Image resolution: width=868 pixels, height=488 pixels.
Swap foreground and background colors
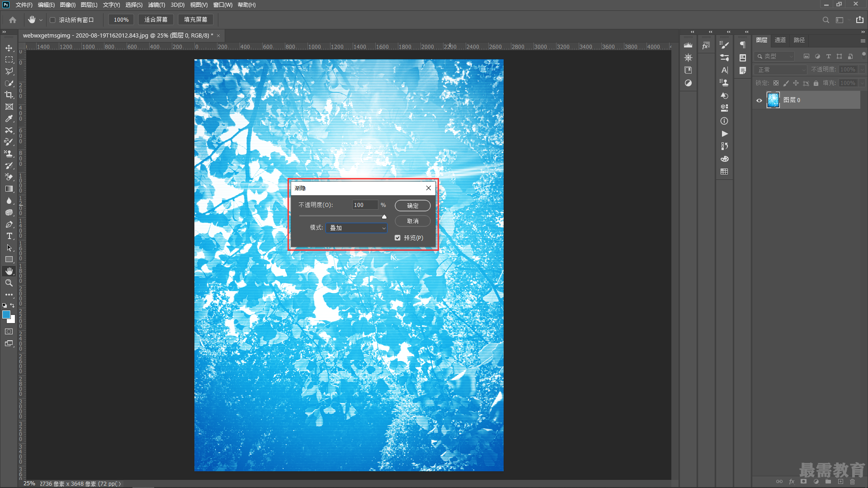[12, 305]
